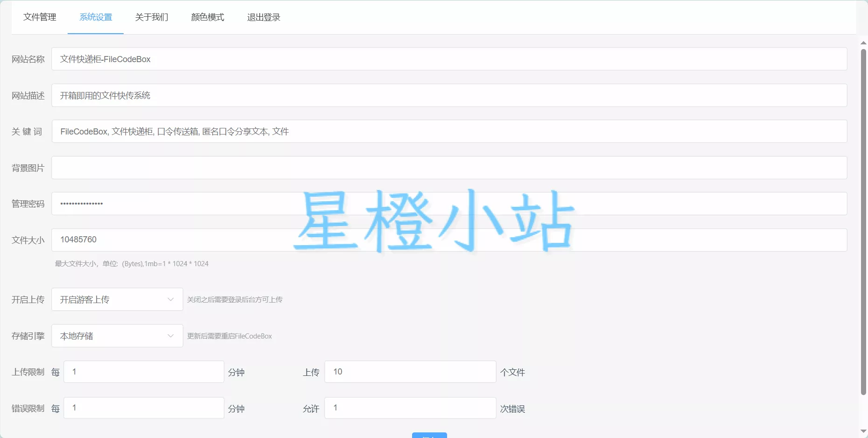
Task: Click 退出登录 to log out
Action: pyautogui.click(x=264, y=17)
